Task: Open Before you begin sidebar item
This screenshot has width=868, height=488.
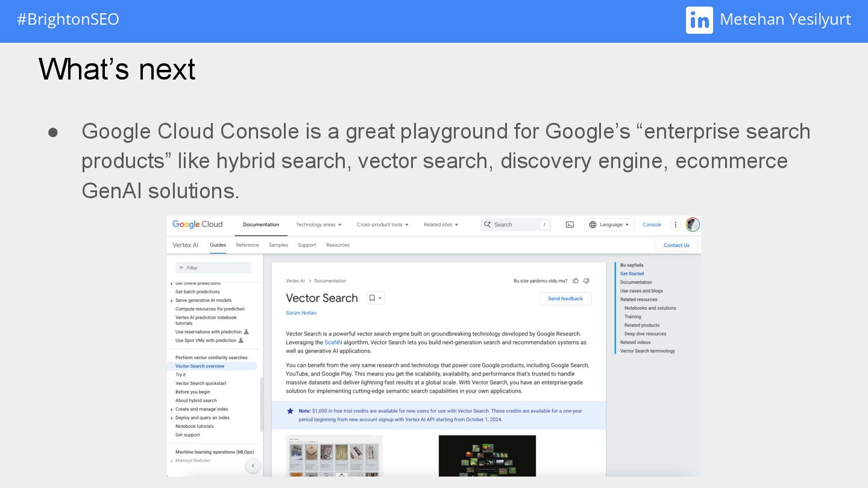Action: pos(193,392)
